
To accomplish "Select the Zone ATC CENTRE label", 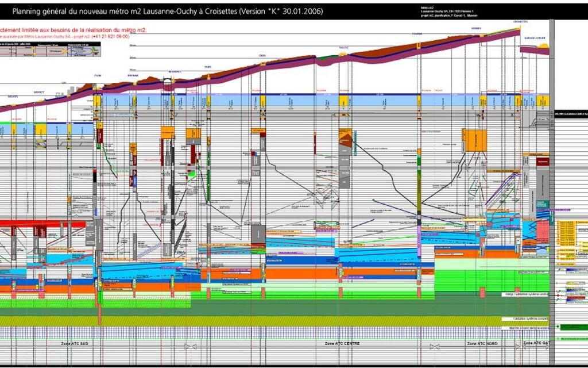I will pos(342,343).
